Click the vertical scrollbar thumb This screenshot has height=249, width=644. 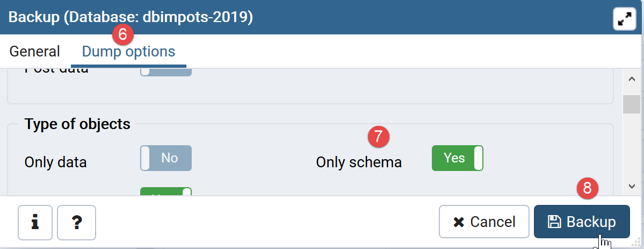(x=631, y=104)
